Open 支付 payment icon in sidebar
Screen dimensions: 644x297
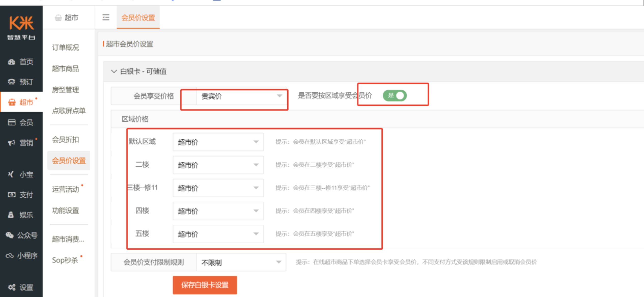pyautogui.click(x=11, y=195)
